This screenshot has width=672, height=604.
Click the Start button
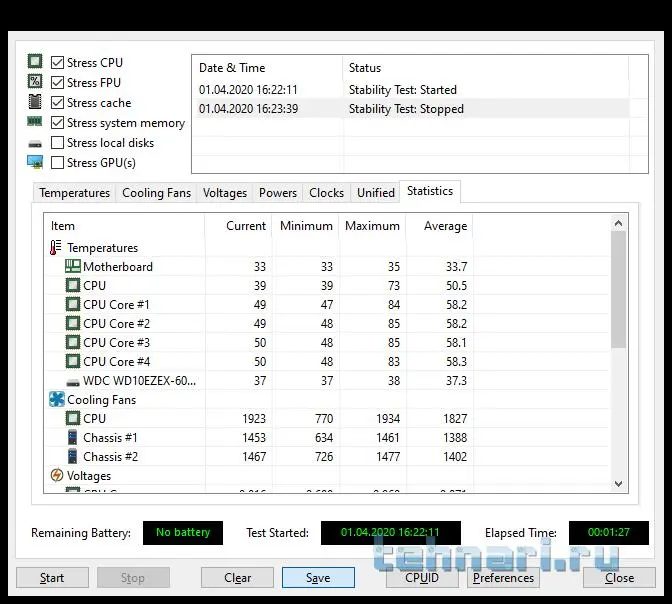coord(52,578)
